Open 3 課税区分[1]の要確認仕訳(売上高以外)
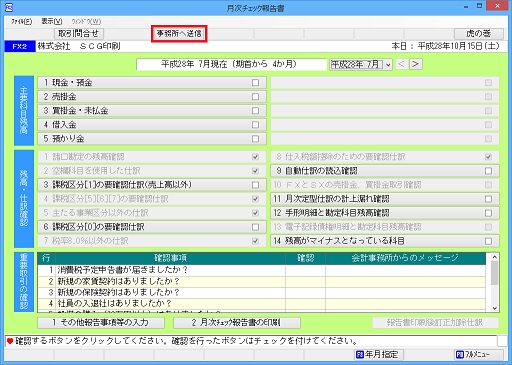The image size is (512, 365). (152, 185)
